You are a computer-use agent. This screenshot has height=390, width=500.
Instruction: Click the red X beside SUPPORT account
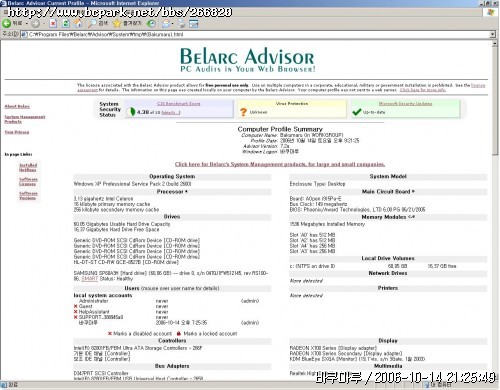(x=76, y=317)
